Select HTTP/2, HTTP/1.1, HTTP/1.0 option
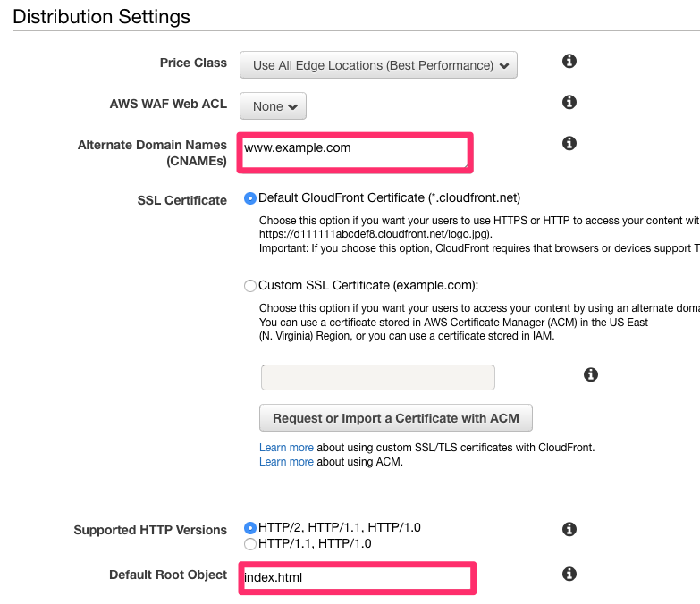Screen dimensions: 700x604 pyautogui.click(x=250, y=527)
